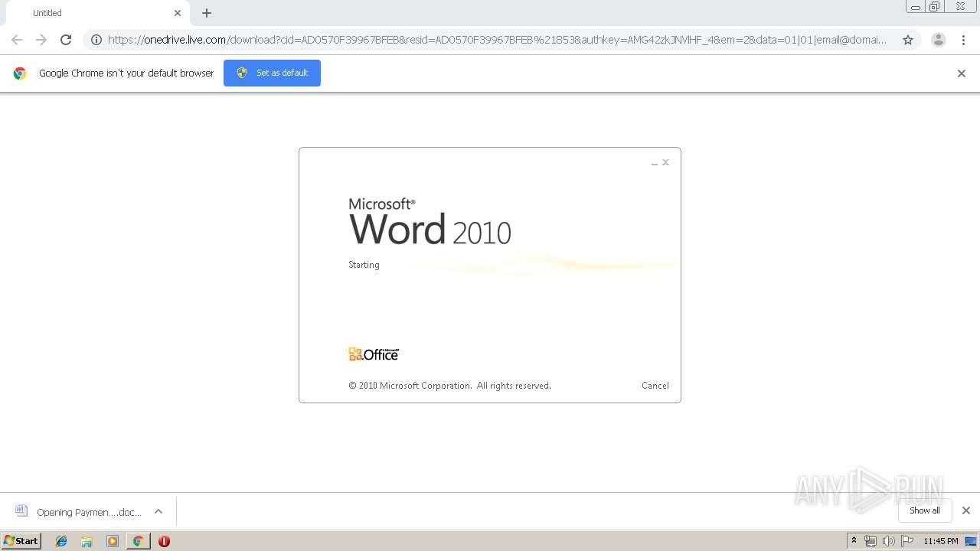Click Show all downloads
This screenshot has width=980, height=551.
(x=925, y=510)
